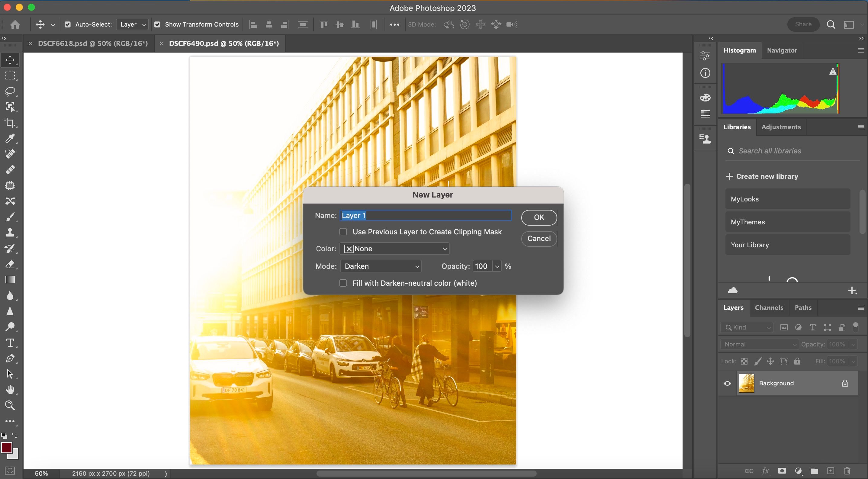The width and height of the screenshot is (868, 479).
Task: Open the DSCF6618.psd document tab
Action: 93,43
